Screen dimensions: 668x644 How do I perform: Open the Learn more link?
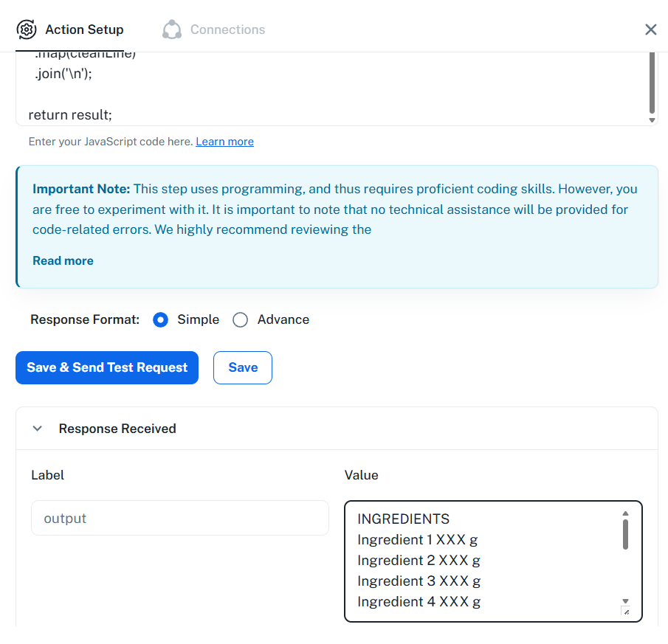click(224, 142)
